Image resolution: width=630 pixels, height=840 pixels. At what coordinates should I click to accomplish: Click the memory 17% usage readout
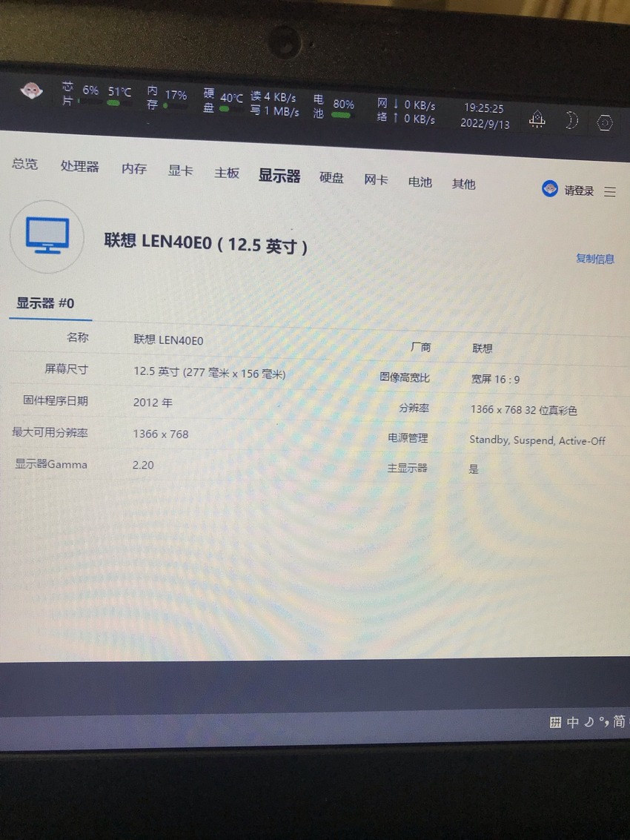[x=176, y=95]
